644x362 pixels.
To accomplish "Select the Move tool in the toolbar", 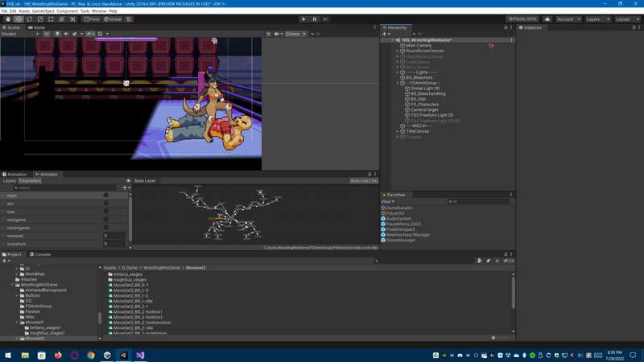I will 19,19.
